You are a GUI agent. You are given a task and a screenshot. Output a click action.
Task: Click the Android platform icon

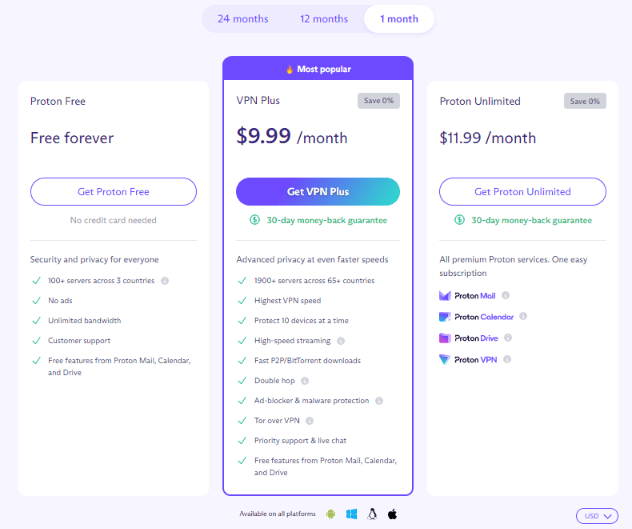tap(331, 514)
